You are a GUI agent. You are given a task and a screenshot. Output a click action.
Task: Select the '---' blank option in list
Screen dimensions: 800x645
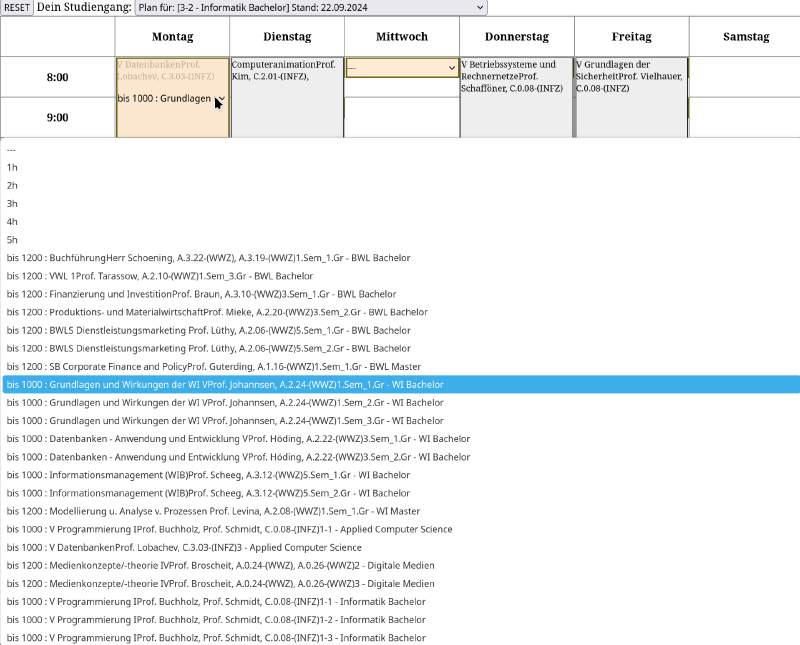click(x=11, y=150)
